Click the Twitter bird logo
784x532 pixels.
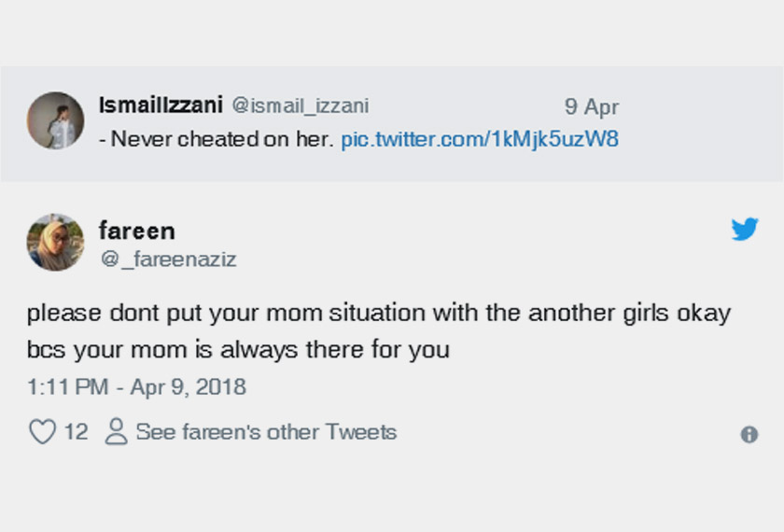click(745, 230)
